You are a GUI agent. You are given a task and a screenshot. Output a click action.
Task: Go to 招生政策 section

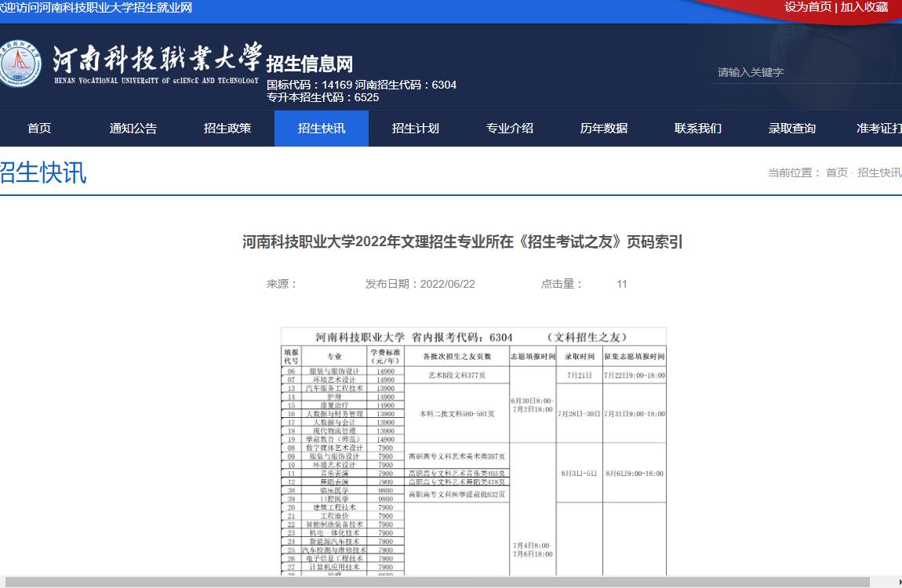227,128
